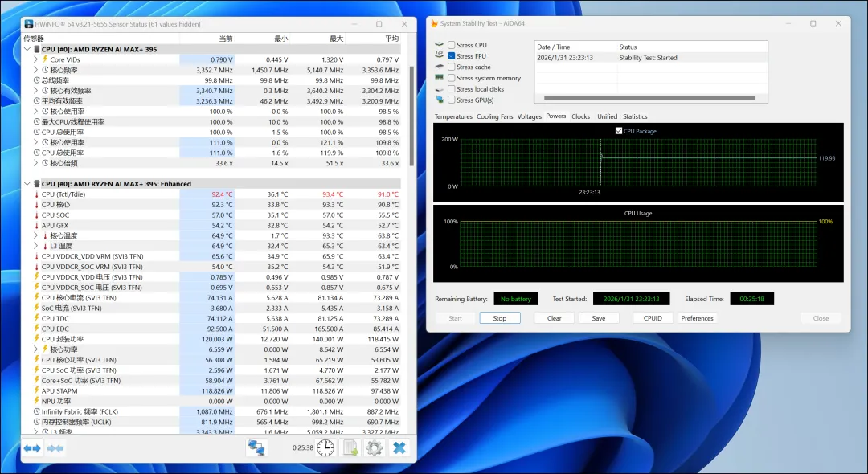Click the expand columns blue arrows icon
The width and height of the screenshot is (868, 474).
(32, 448)
